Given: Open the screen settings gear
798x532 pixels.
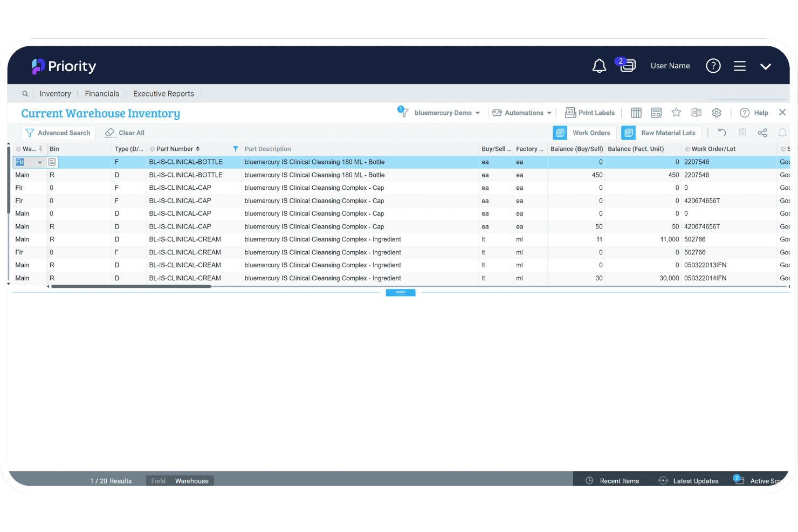Looking at the screenshot, I should (717, 113).
